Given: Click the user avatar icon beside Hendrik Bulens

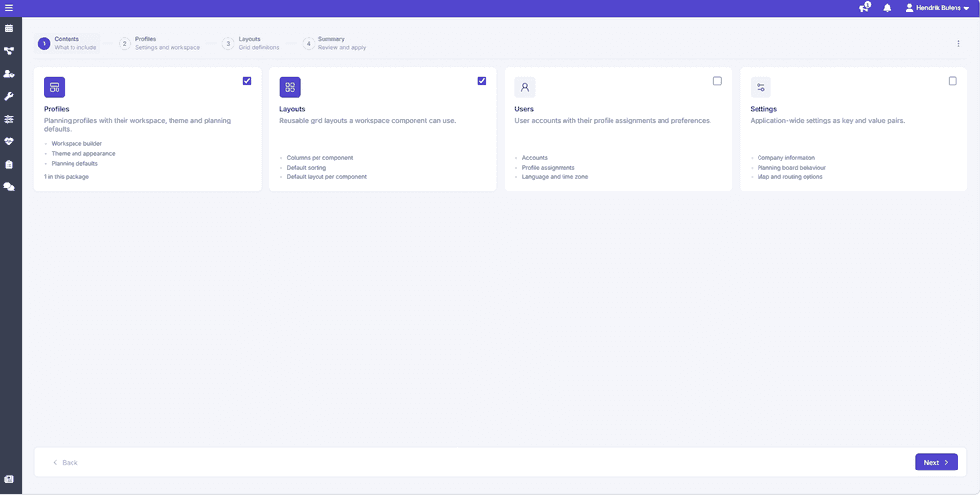Looking at the screenshot, I should click(910, 8).
